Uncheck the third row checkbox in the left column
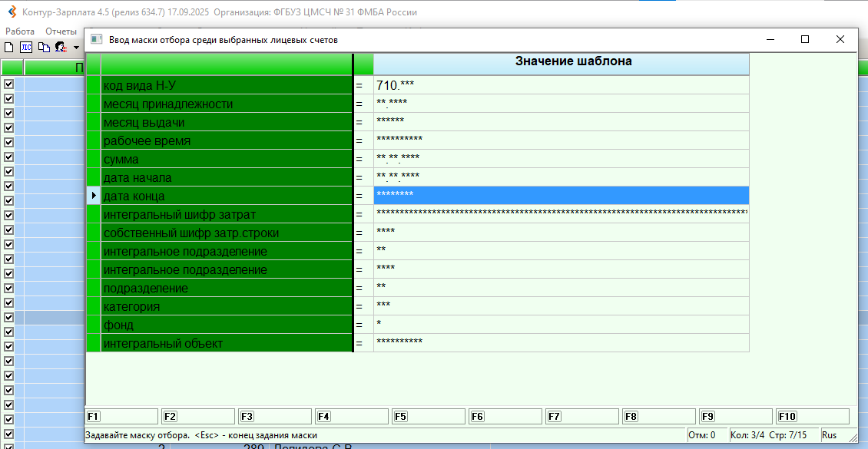Viewport: 868px width, 449px height. [x=9, y=113]
